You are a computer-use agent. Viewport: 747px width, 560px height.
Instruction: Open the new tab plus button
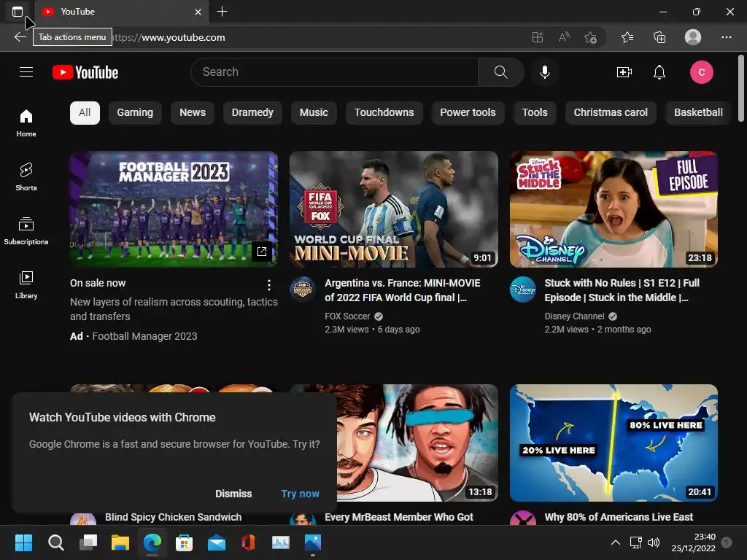pos(222,12)
